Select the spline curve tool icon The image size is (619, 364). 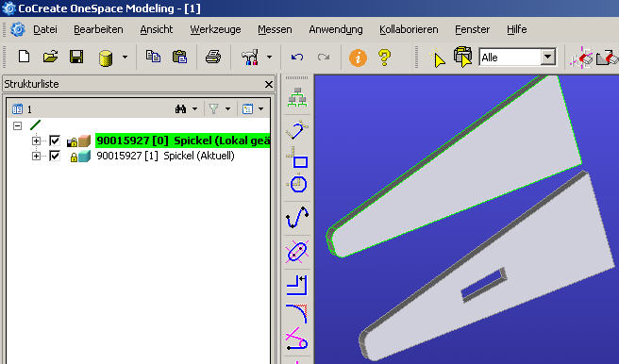pos(297,217)
